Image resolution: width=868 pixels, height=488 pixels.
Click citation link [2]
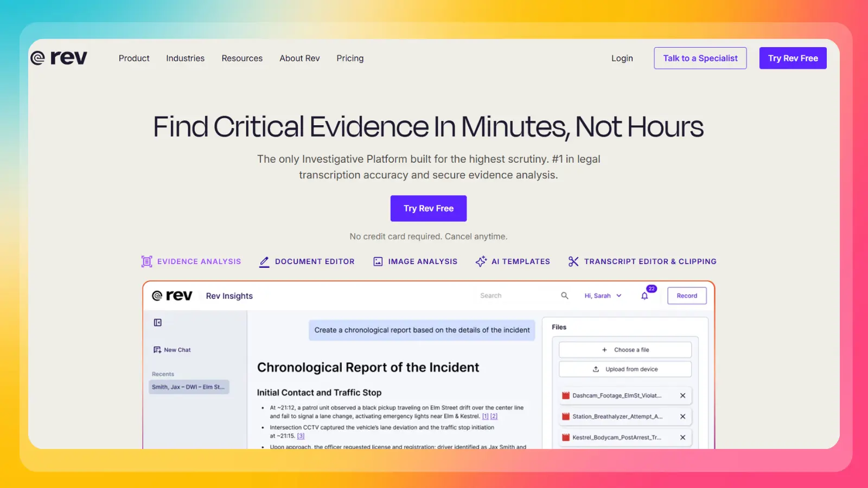(x=494, y=416)
